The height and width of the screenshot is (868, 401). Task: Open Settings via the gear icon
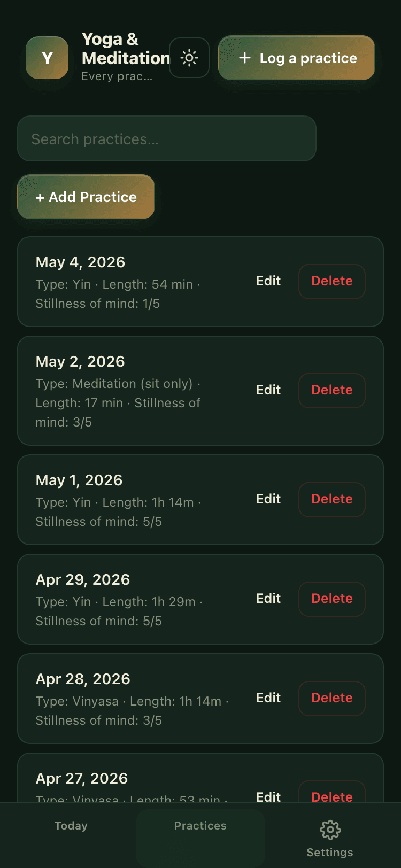pos(330,830)
